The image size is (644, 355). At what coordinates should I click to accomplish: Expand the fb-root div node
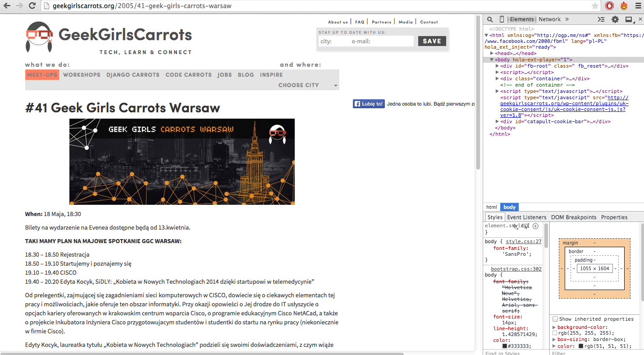[498, 66]
